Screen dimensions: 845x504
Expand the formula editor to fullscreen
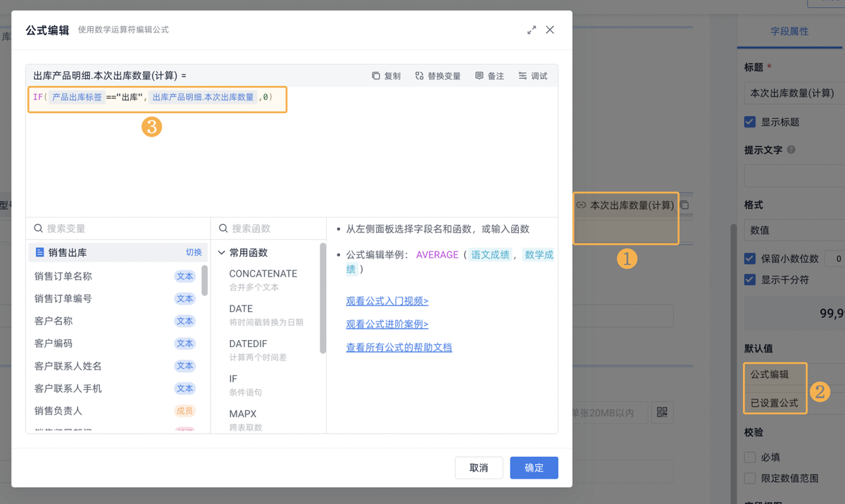pyautogui.click(x=532, y=30)
